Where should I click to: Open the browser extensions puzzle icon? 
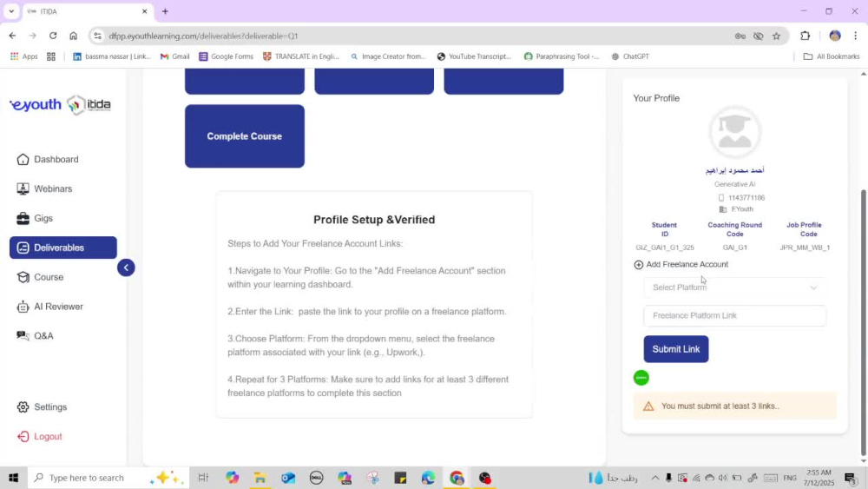point(805,36)
